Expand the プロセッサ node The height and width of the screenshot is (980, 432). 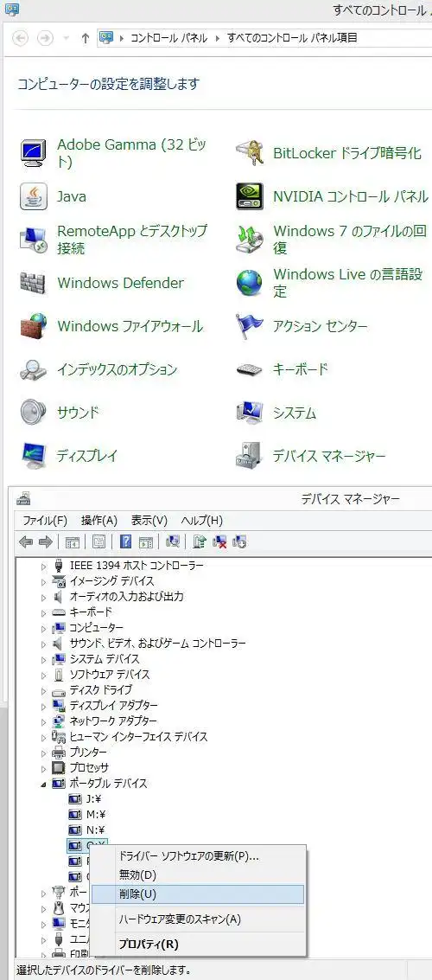pos(44,768)
